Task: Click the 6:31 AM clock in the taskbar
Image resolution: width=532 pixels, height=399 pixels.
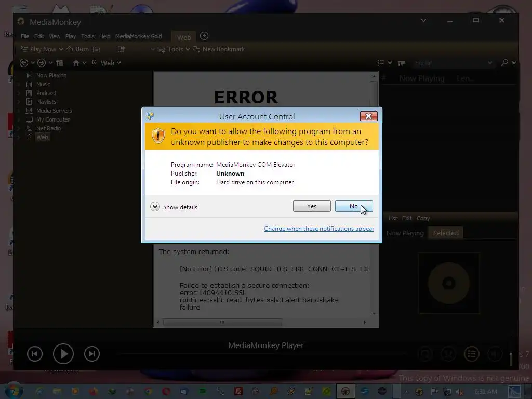Action: 486,392
